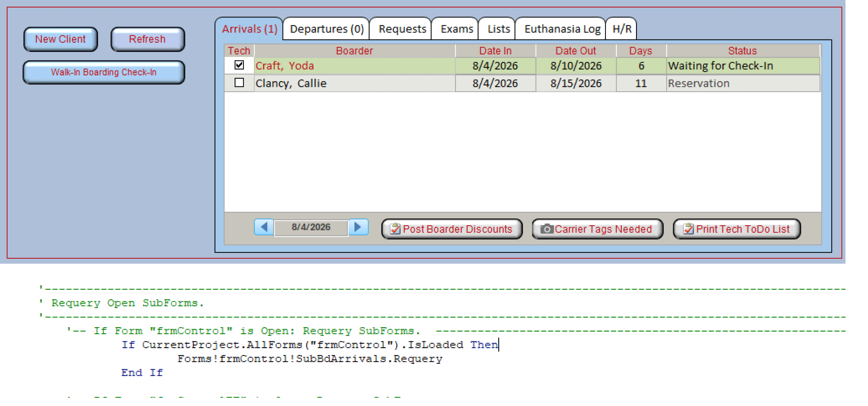Click the Tech column header
The image size is (868, 406).
pos(239,51)
